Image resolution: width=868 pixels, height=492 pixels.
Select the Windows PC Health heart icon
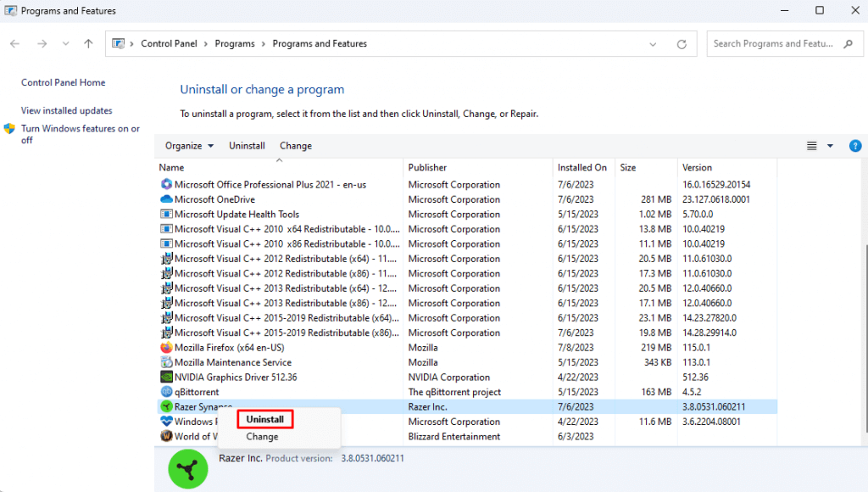(x=166, y=422)
